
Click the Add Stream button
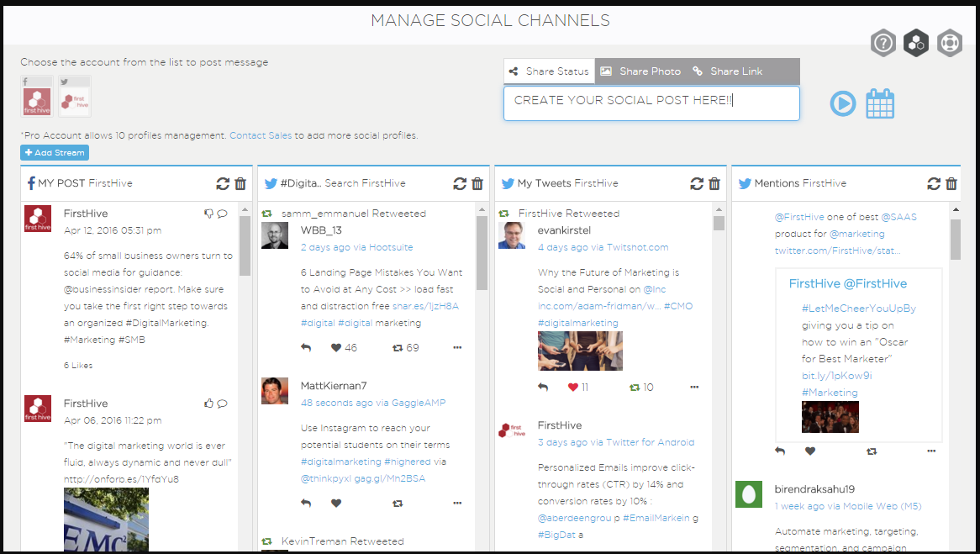click(55, 152)
